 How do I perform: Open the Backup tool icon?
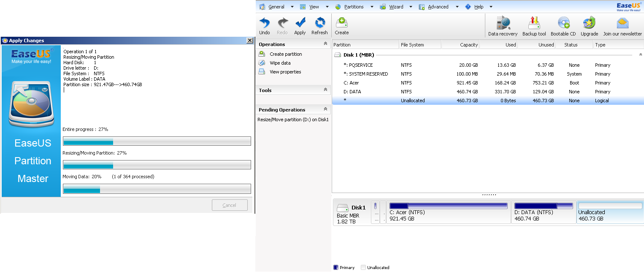pyautogui.click(x=534, y=23)
